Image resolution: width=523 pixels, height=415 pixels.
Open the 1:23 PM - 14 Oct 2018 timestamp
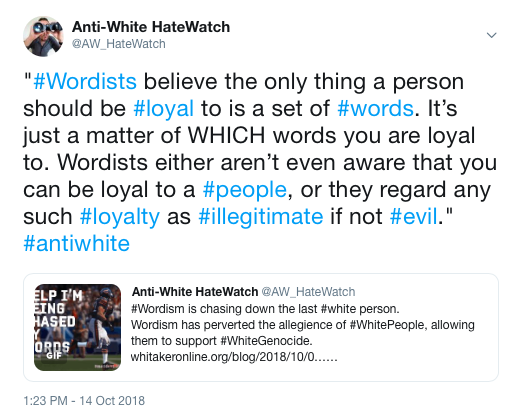click(x=84, y=401)
